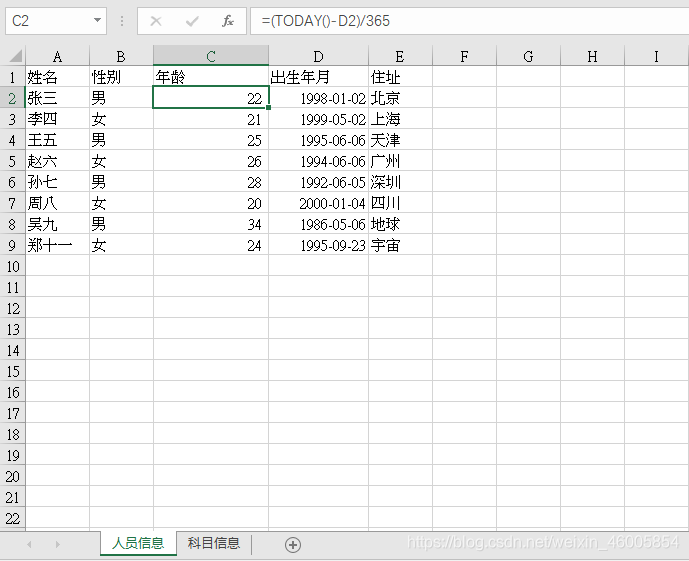689x561 pixels.
Task: Select the address cell 四川
Action: click(x=400, y=203)
